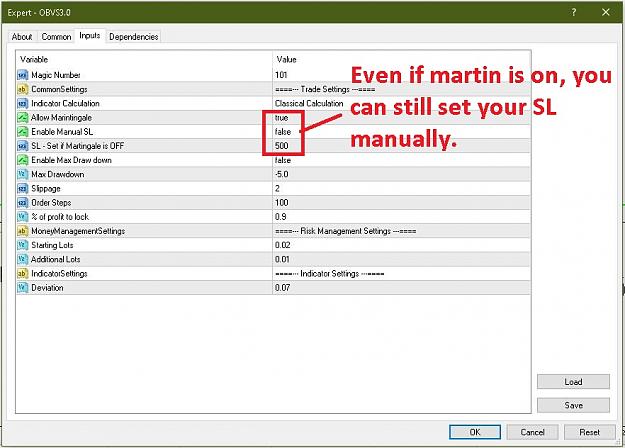The image size is (625, 448).
Task: Click the Indicator Settings value cell
Action: point(401,273)
